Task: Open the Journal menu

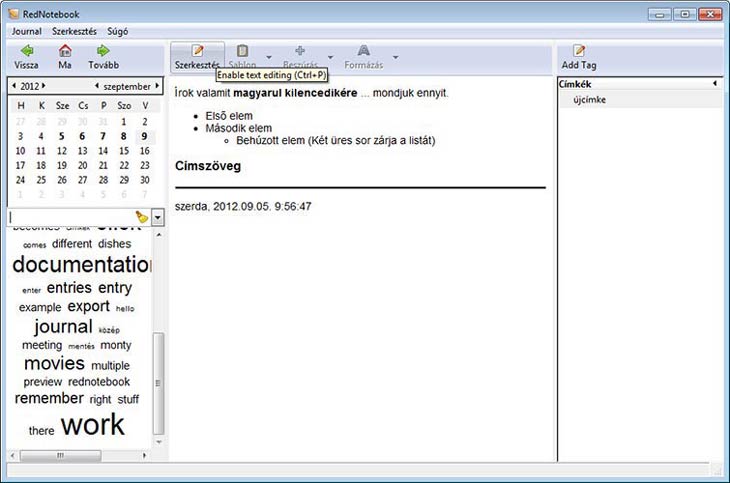Action: 26,31
